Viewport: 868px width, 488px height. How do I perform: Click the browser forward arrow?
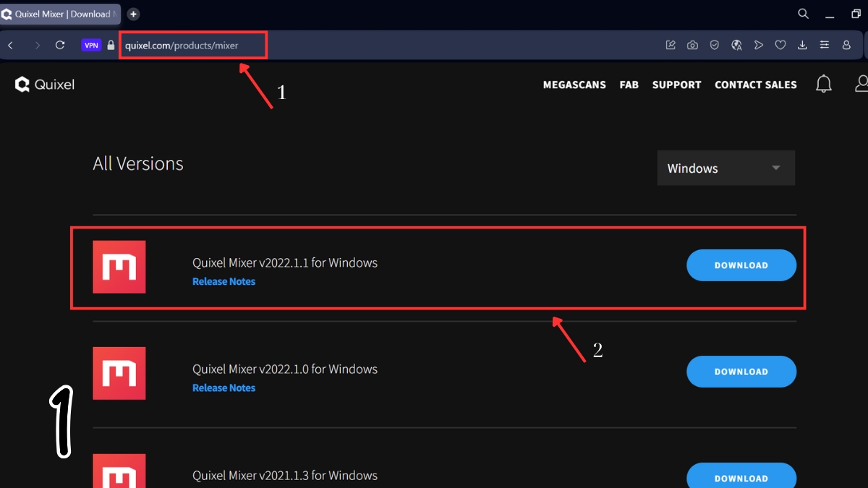38,45
